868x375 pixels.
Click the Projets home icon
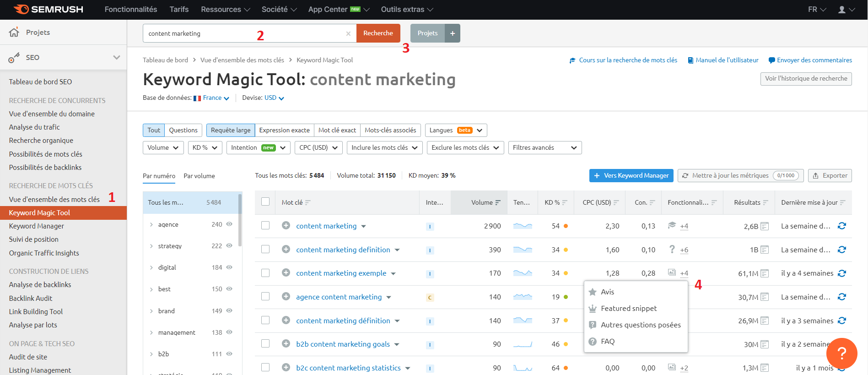(14, 32)
